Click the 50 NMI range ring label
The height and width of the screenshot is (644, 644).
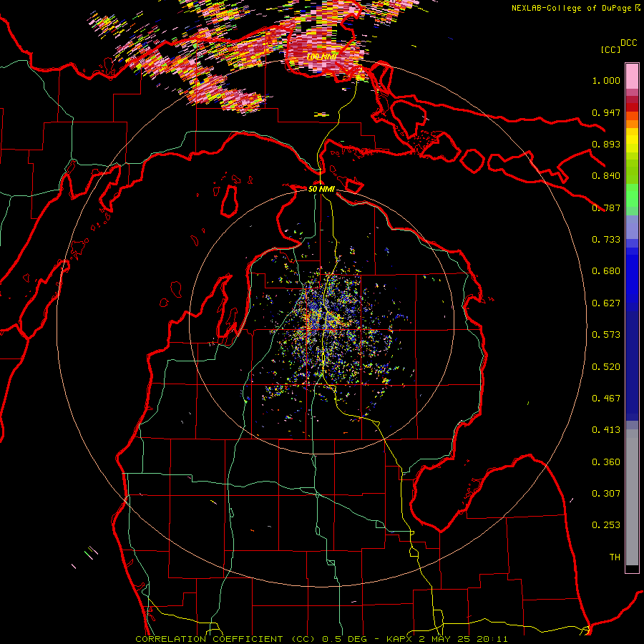(x=321, y=189)
